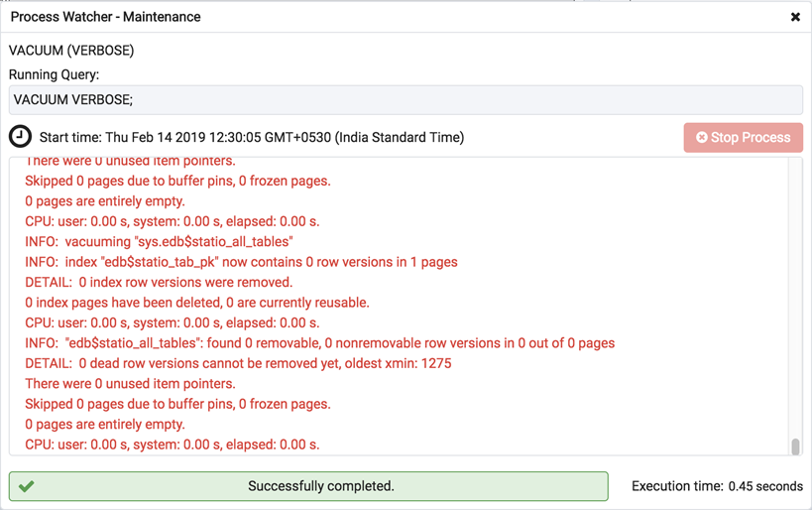This screenshot has height=510, width=812.
Task: Select the 'oldest xmin: 1275' DETAIL line
Action: click(238, 363)
